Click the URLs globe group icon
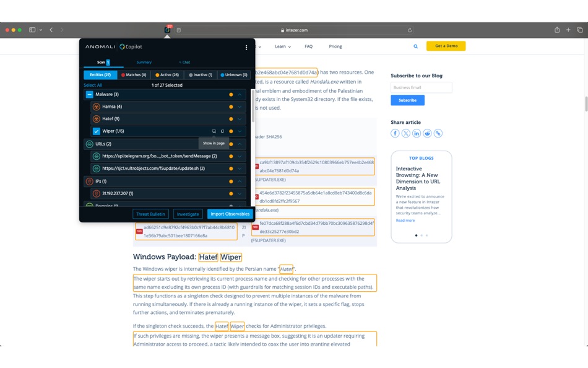This screenshot has height=368, width=588. coord(89,144)
